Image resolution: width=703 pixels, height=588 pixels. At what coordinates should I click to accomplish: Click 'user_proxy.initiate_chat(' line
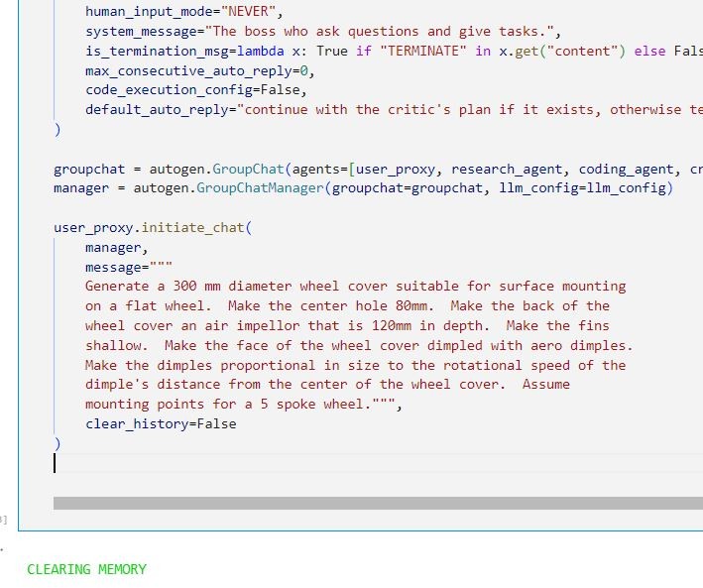click(153, 228)
